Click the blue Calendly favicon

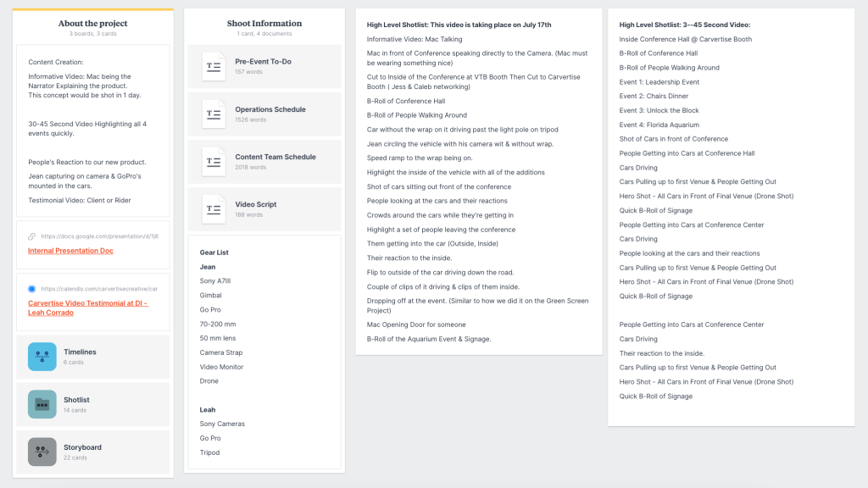point(32,289)
